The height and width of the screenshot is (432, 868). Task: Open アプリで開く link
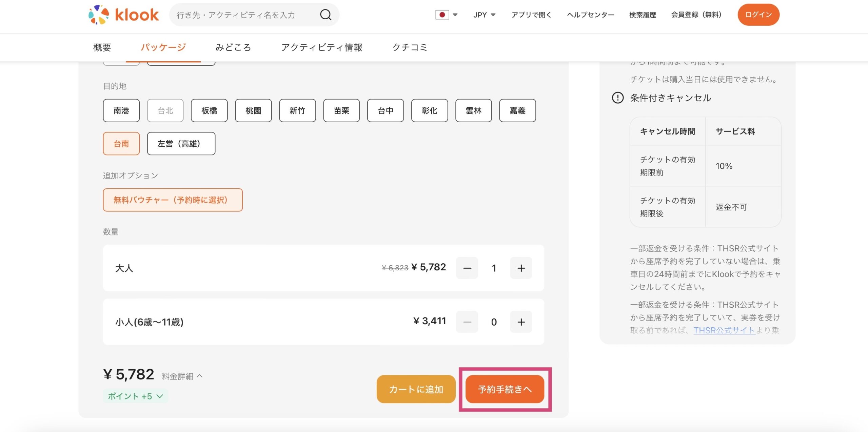click(x=531, y=15)
